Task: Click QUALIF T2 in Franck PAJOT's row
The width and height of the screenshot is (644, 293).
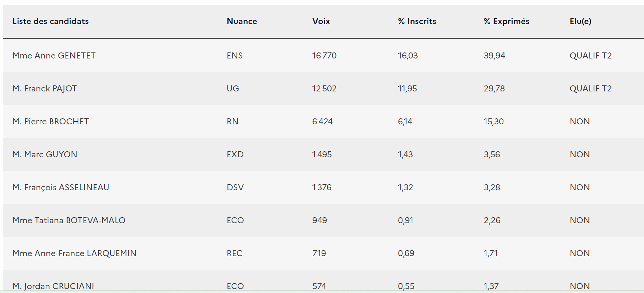Action: point(591,89)
